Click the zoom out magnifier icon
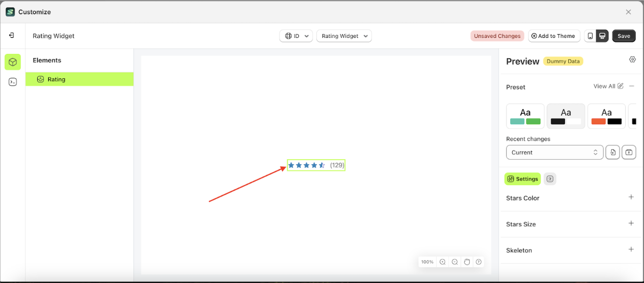Screen dimensions: 644x283 [455, 262]
